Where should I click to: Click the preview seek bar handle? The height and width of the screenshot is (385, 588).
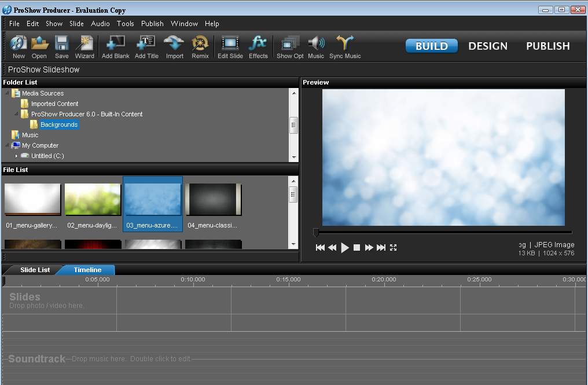[x=316, y=233]
